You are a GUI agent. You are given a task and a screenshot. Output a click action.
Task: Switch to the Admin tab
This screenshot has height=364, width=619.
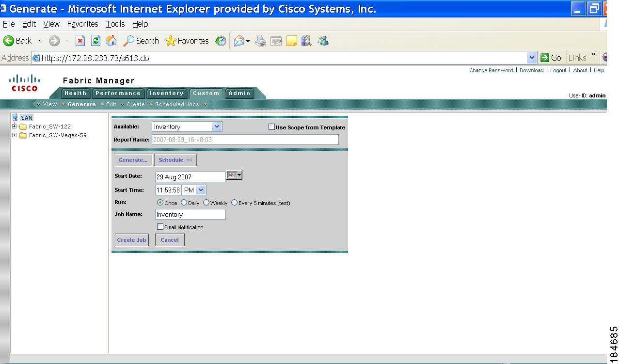click(x=239, y=94)
